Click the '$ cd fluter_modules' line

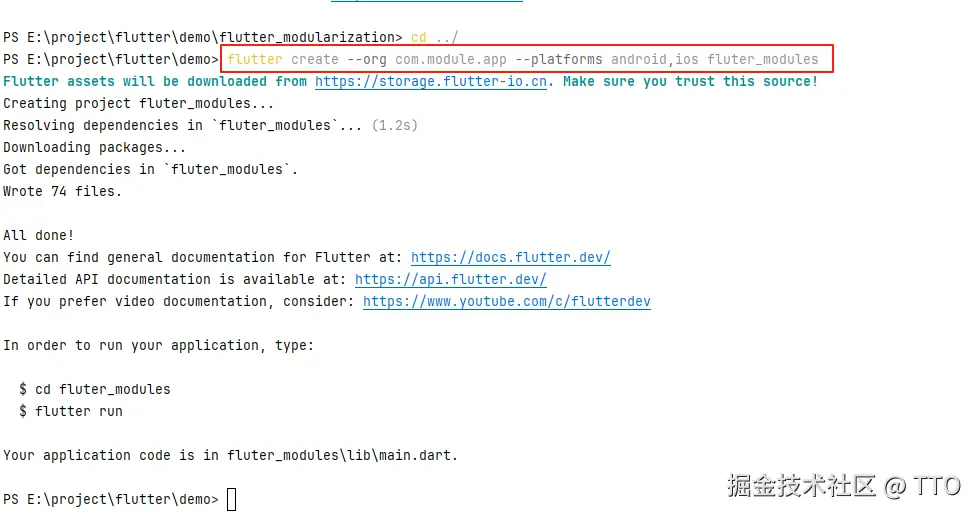95,389
